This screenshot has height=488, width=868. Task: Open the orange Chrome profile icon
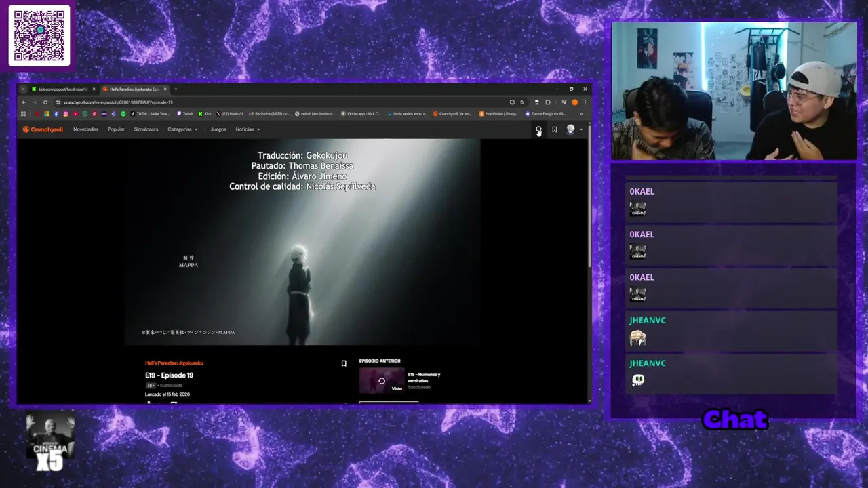(574, 102)
